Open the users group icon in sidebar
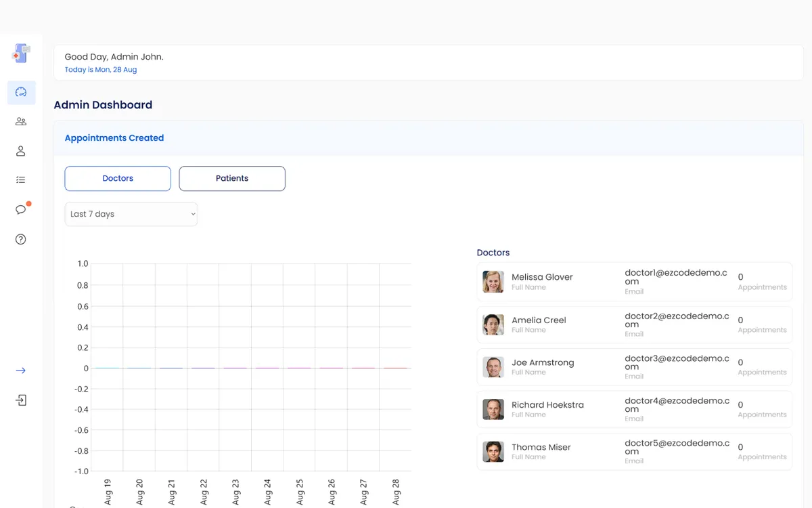812x508 pixels. (x=21, y=122)
